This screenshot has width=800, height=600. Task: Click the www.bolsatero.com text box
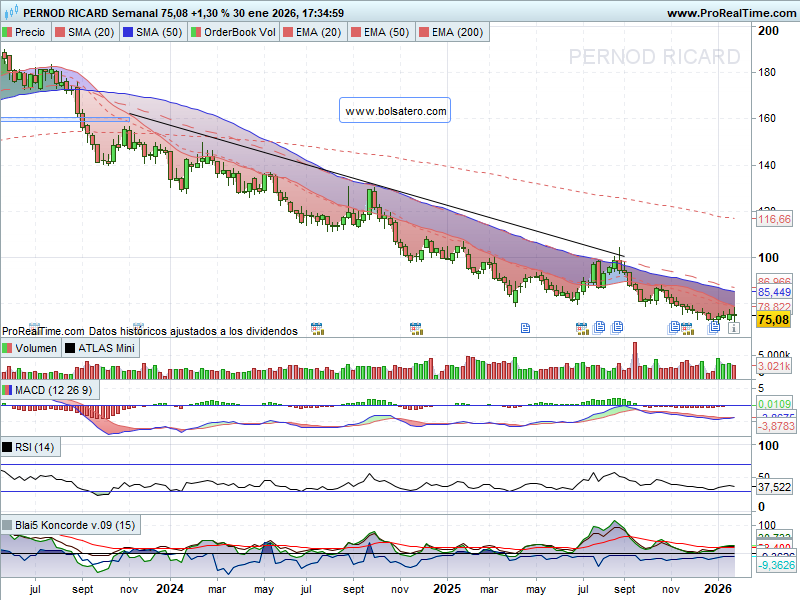[x=395, y=110]
